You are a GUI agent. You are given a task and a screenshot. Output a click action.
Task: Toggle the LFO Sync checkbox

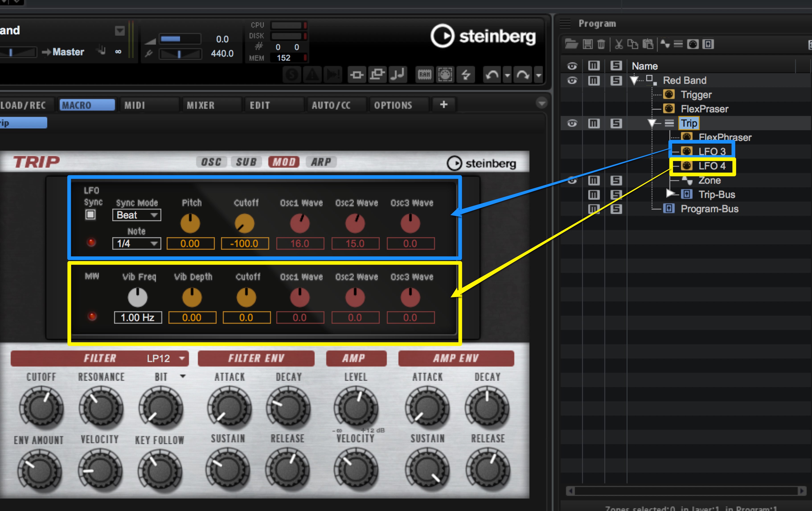pyautogui.click(x=90, y=214)
